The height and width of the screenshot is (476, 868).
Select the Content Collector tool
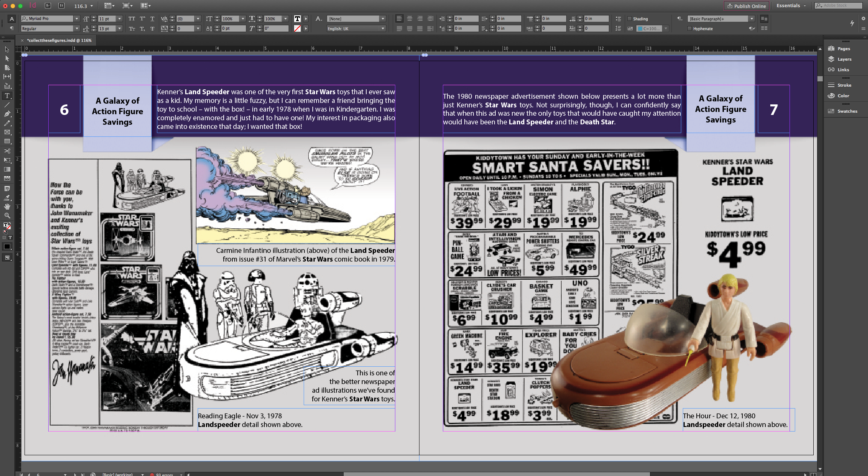pyautogui.click(x=7, y=86)
